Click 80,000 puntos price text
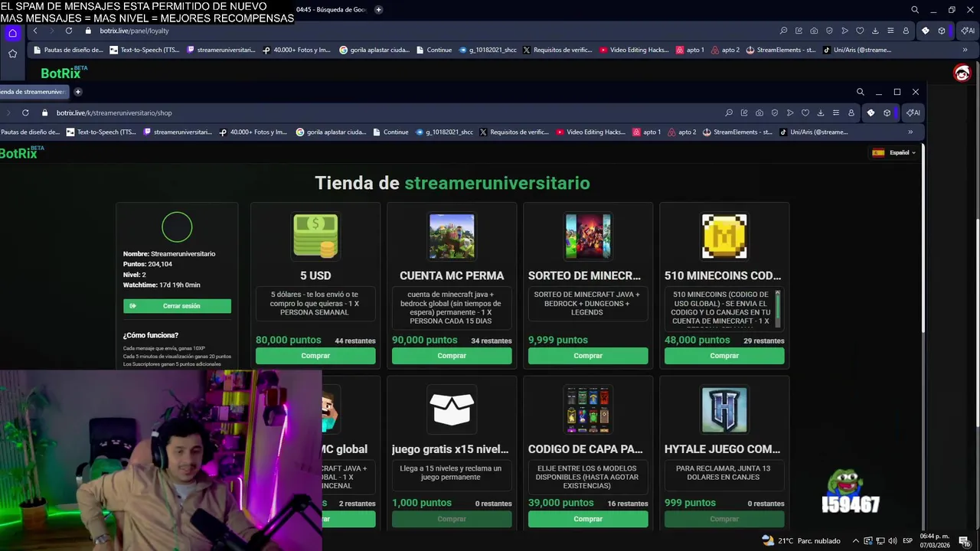 pyautogui.click(x=289, y=340)
